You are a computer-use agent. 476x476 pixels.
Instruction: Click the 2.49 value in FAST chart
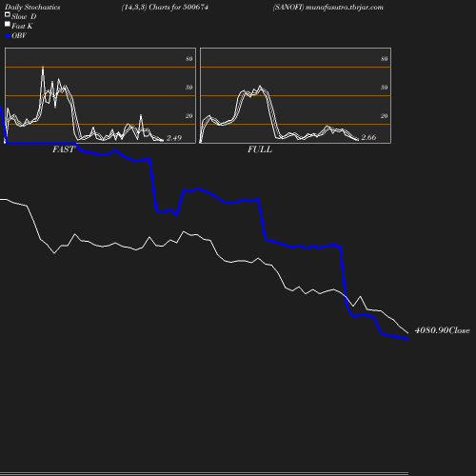click(x=174, y=138)
